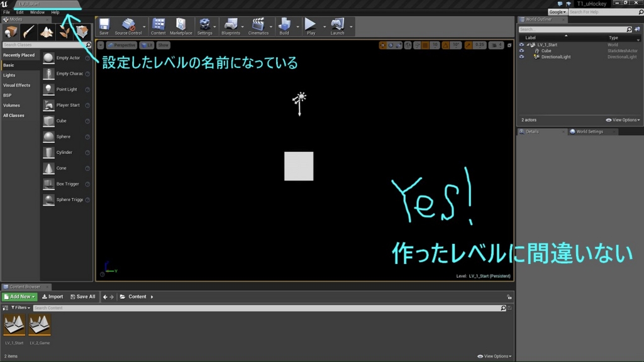Open the Settings toolbar icon
This screenshot has height=362, width=644.
coord(204,26)
